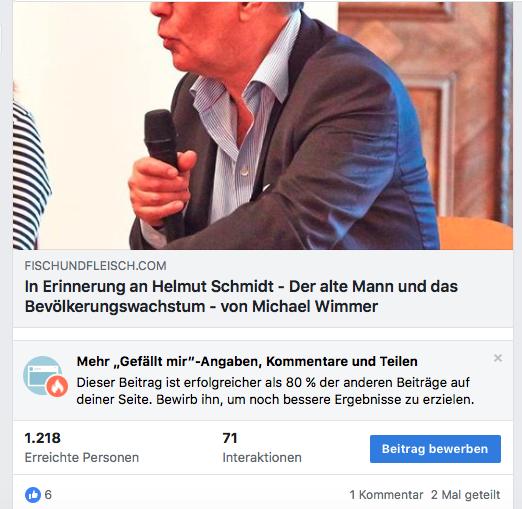Click the blue thumbs-up reaction icon
This screenshot has width=522, height=509.
(x=33, y=495)
